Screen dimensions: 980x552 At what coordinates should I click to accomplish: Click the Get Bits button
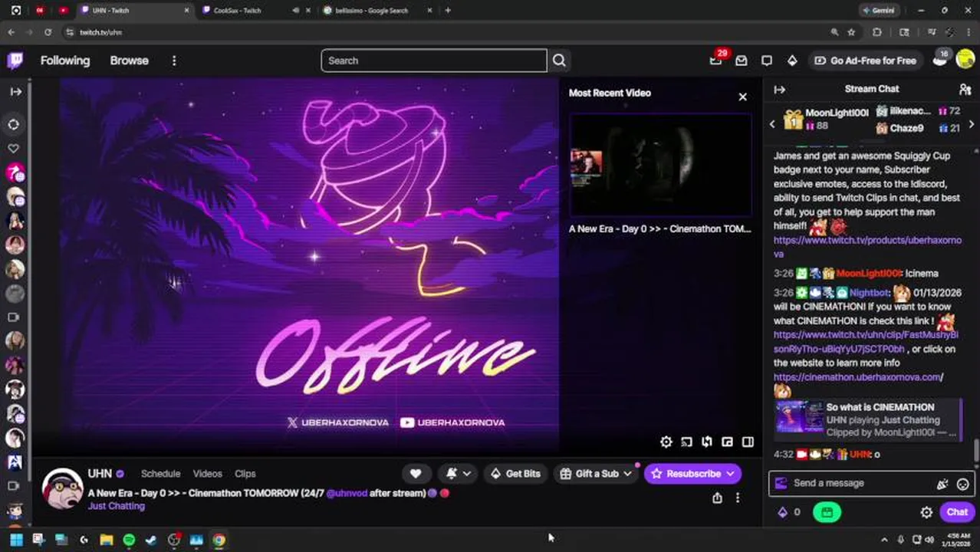pos(515,474)
